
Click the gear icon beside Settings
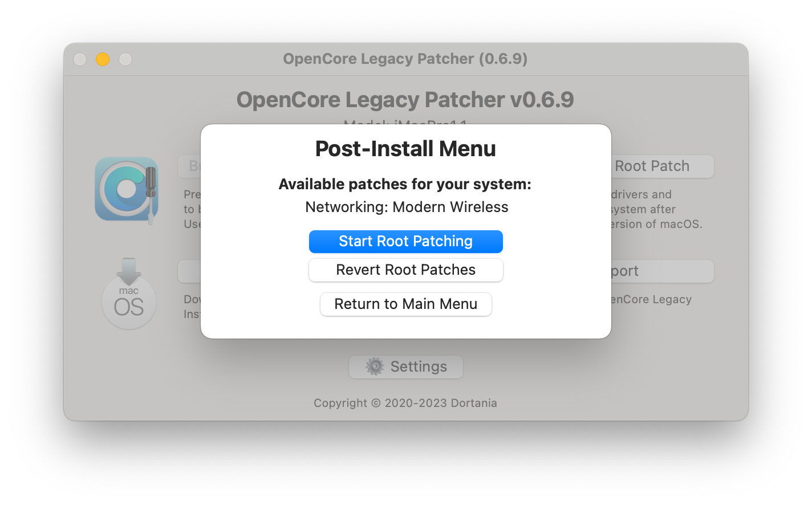point(375,366)
